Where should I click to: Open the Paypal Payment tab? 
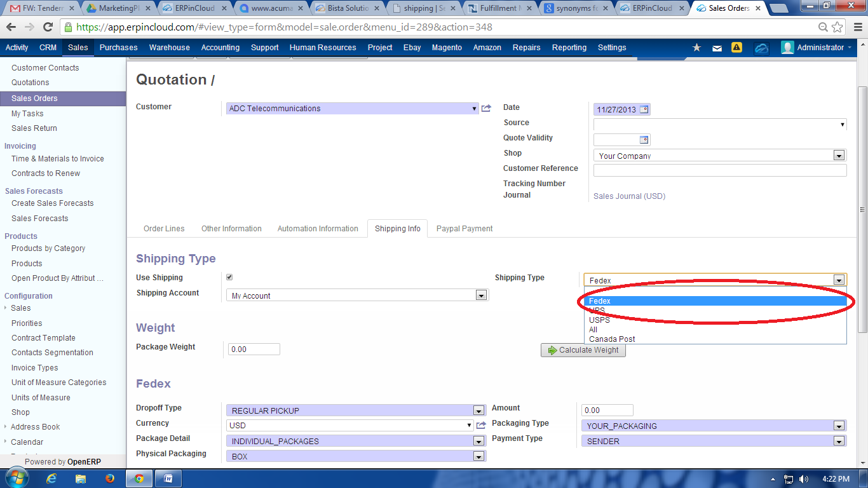coord(465,229)
